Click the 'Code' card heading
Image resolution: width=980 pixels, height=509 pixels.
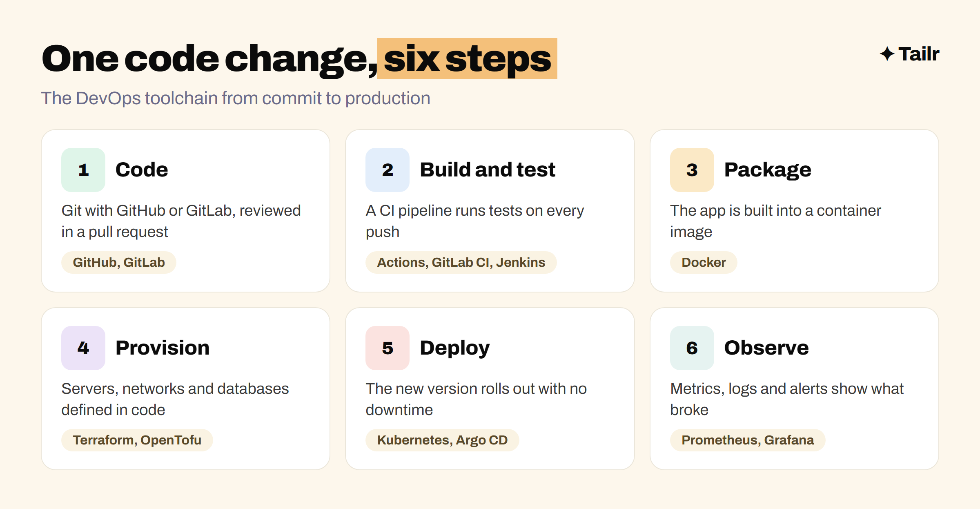click(142, 170)
